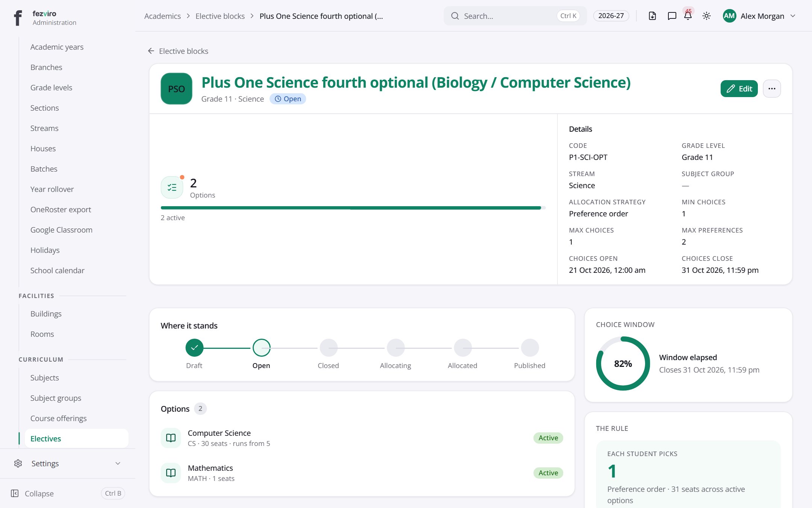Viewport: 812px width, 508px height.
Task: Click the Collapse sidebar panel icon
Action: click(x=15, y=493)
